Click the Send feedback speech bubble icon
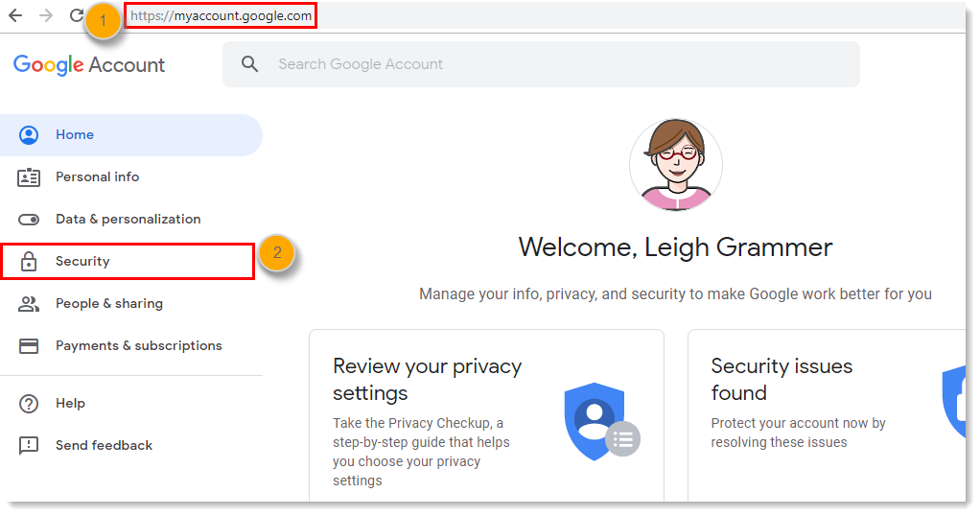This screenshot has width=980, height=516. point(29,445)
